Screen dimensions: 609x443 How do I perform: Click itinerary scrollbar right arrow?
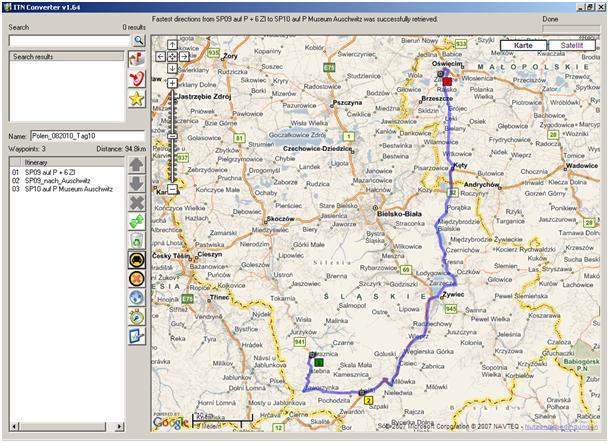click(x=120, y=427)
